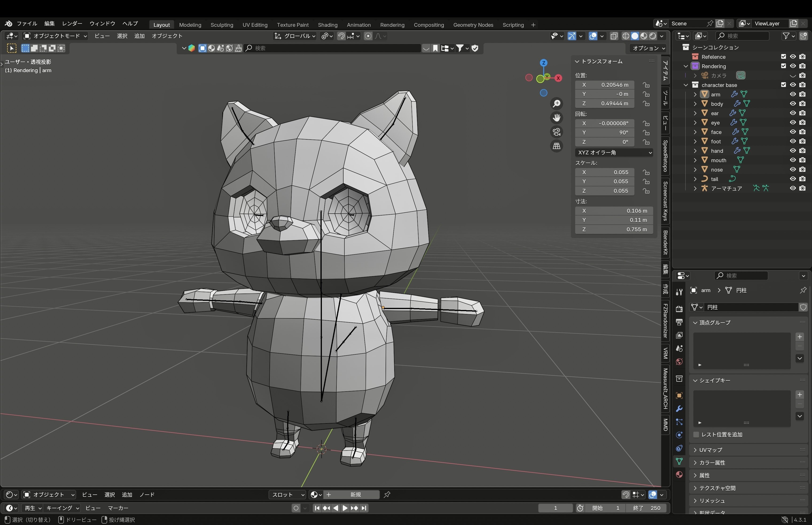This screenshot has width=812, height=525.
Task: Click the proportional editing icon
Action: coord(368,36)
